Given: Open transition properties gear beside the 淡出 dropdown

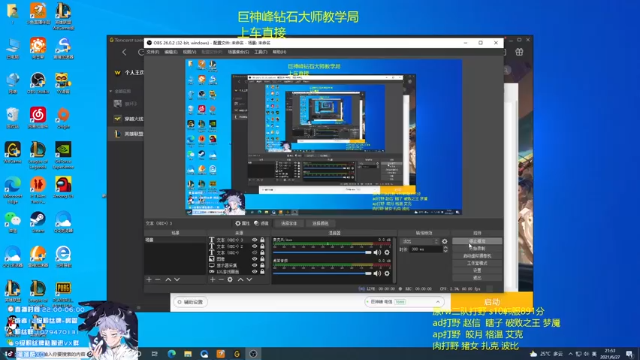Looking at the screenshot, I should (x=444, y=242).
